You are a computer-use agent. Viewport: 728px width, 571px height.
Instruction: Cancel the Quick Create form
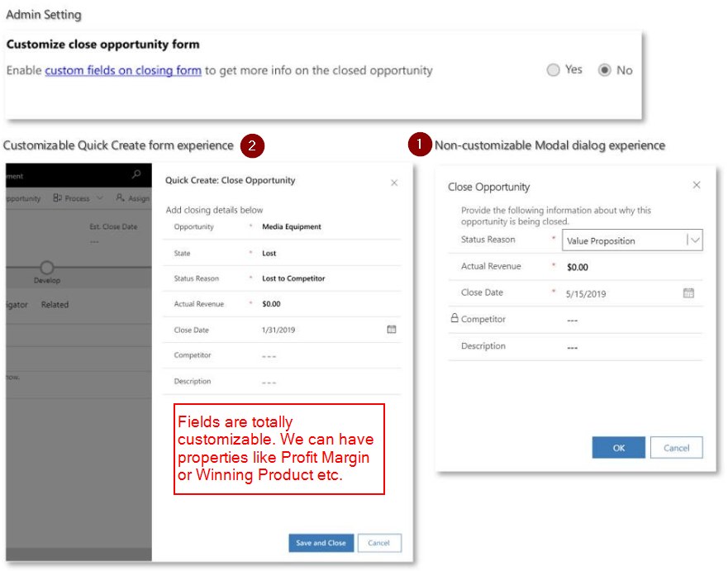[378, 543]
